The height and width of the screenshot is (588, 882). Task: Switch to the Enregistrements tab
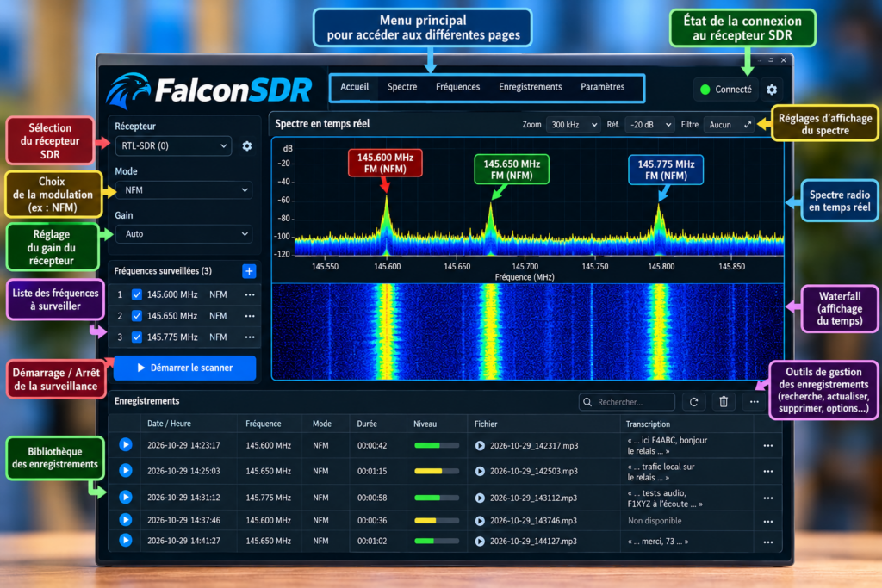(x=531, y=87)
